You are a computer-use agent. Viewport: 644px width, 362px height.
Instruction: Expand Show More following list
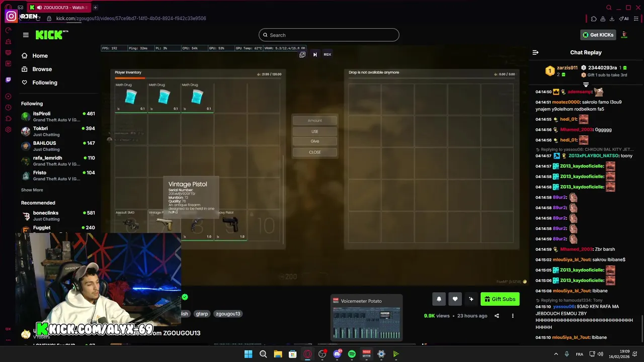32,190
